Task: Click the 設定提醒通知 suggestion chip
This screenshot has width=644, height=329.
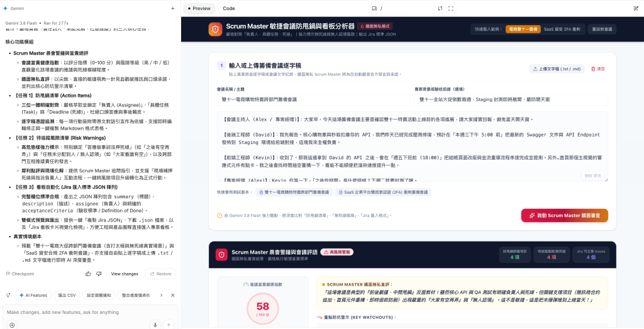Action: 98,295
